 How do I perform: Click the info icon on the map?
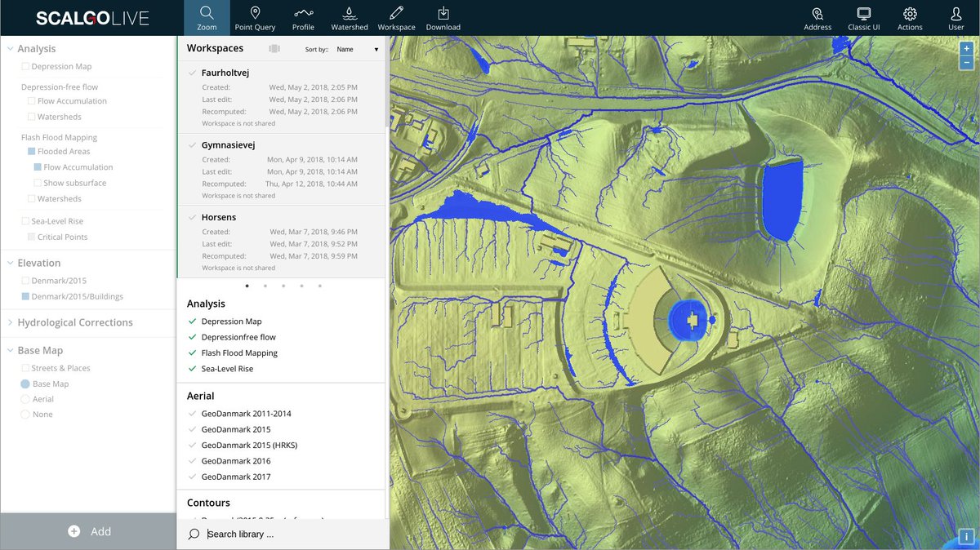coord(966,537)
